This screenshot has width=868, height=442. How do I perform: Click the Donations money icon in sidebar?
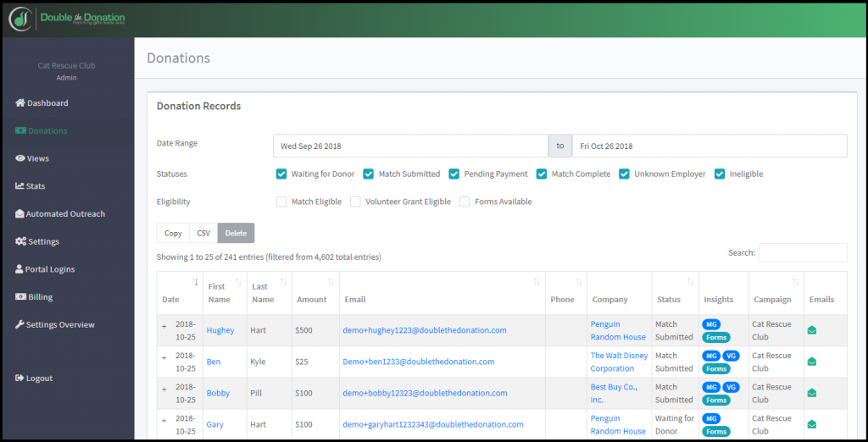coord(20,130)
